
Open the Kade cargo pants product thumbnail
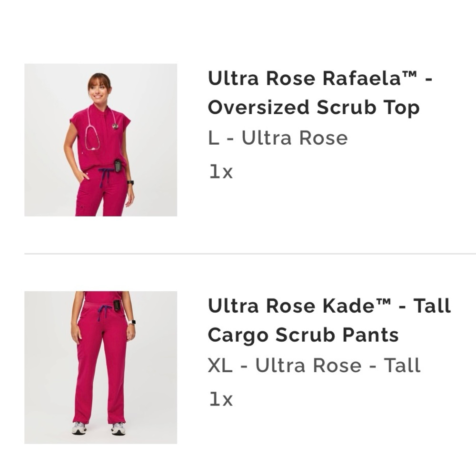(100, 367)
